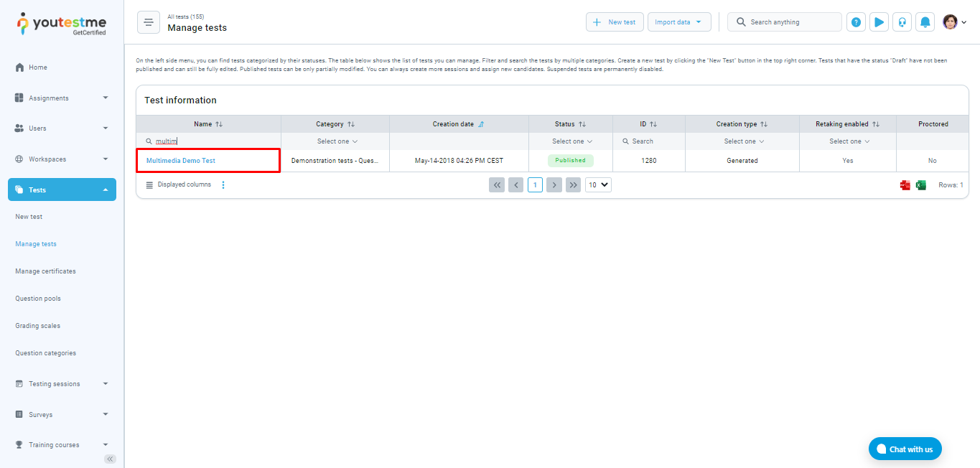Open the three-dot displayed columns options
The image size is (980, 468).
223,185
